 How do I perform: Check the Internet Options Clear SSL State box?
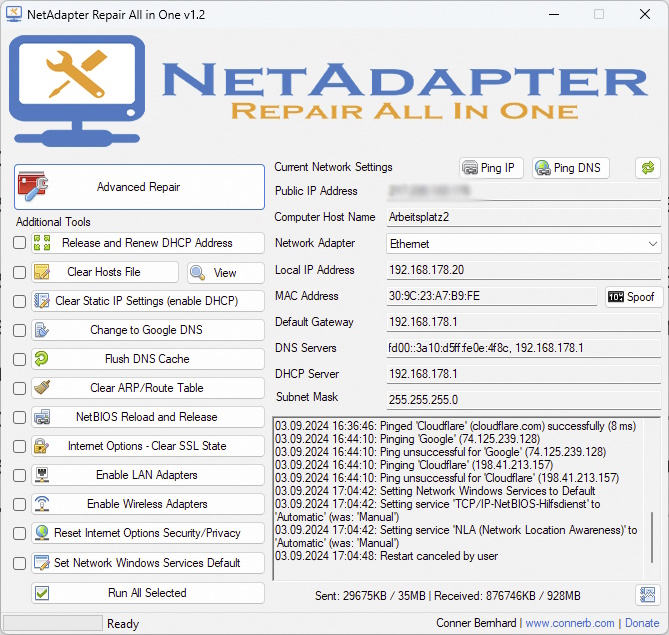click(x=19, y=446)
